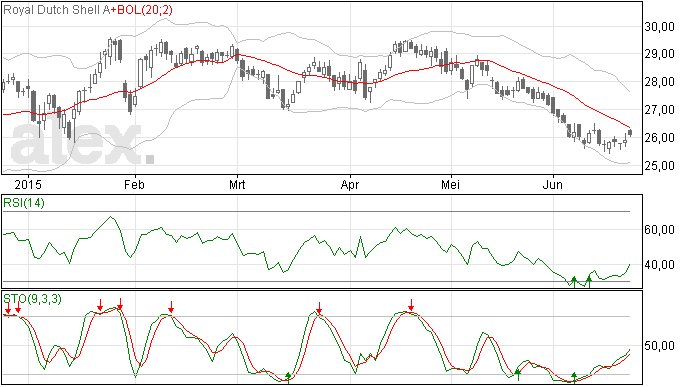Select the 25,00 price axis label
690x387 pixels.
click(659, 166)
